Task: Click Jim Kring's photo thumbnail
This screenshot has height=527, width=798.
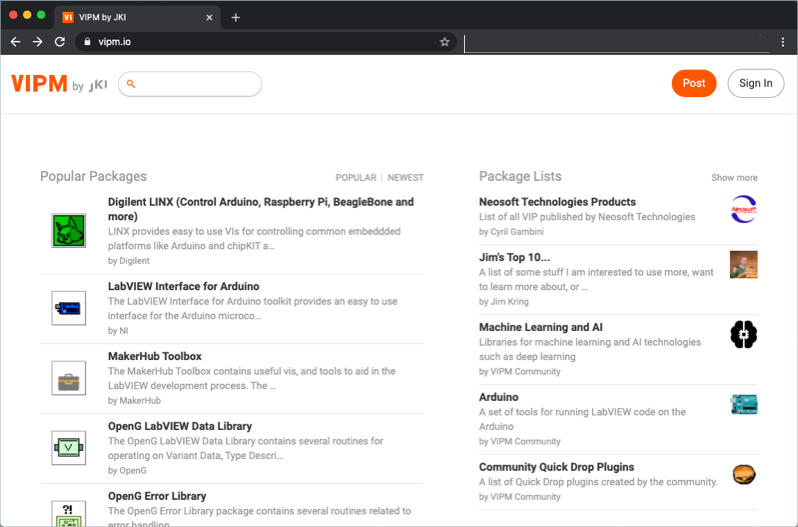Action: pyautogui.click(x=744, y=265)
